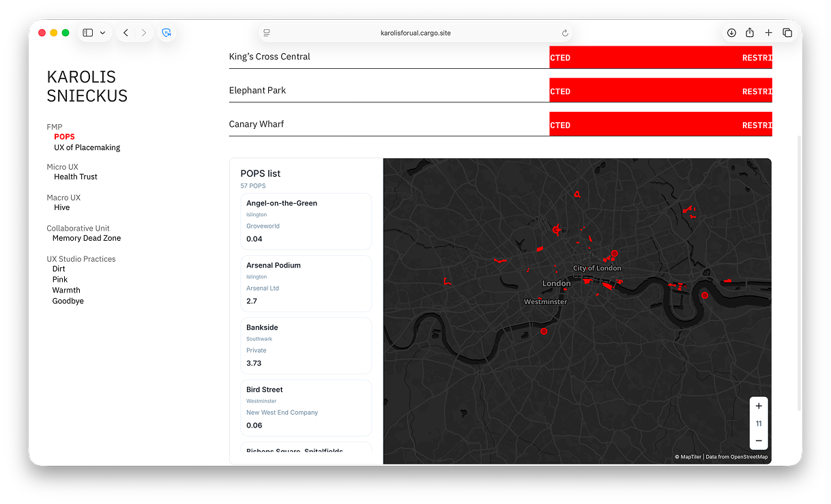The height and width of the screenshot is (504, 831).
Task: Open the Memory Dead Zone link
Action: [x=87, y=238]
